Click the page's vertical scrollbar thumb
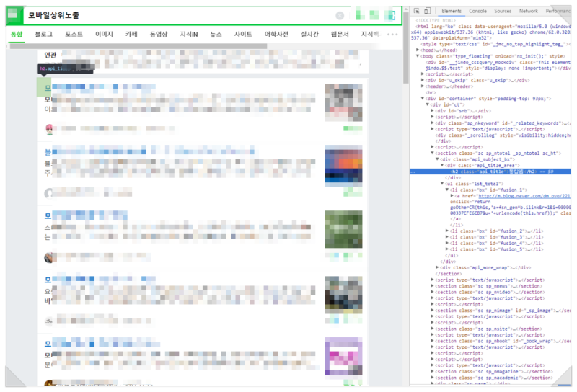The image size is (577, 392). [405, 48]
